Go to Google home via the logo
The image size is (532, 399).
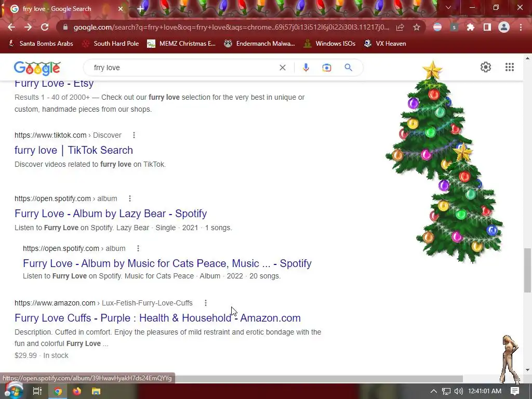pyautogui.click(x=37, y=68)
